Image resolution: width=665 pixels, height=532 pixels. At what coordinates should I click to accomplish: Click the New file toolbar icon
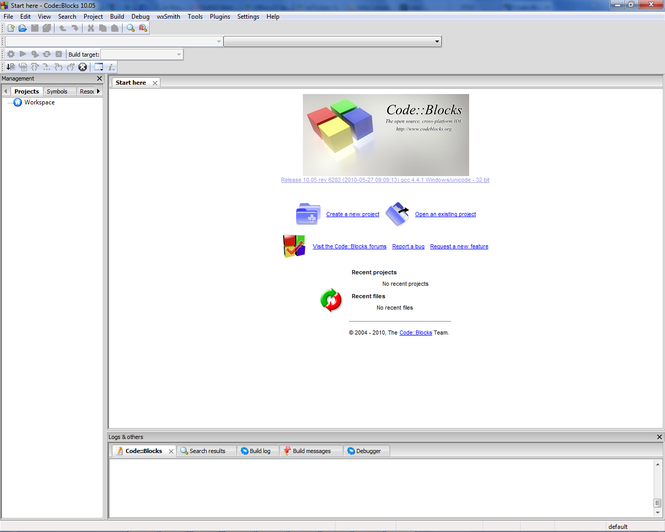(x=11, y=28)
